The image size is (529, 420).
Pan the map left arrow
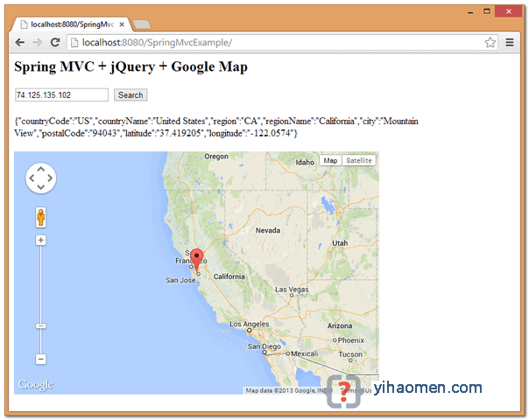point(32,178)
